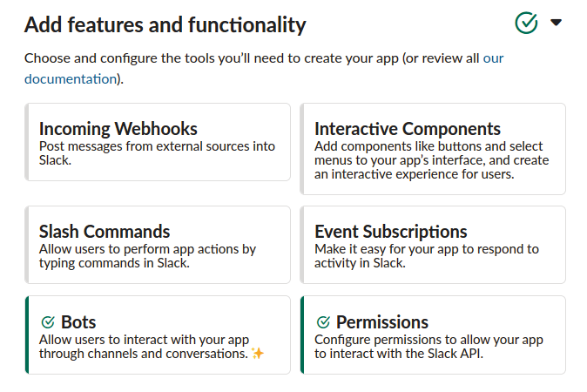Click the green checkmark circle in header
This screenshot has width=587, height=392.
(x=526, y=23)
